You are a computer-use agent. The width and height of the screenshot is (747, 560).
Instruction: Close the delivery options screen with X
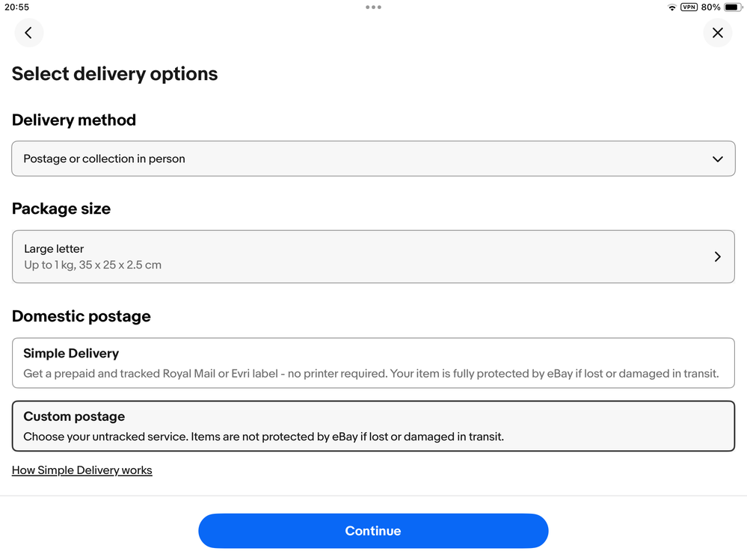click(x=717, y=33)
